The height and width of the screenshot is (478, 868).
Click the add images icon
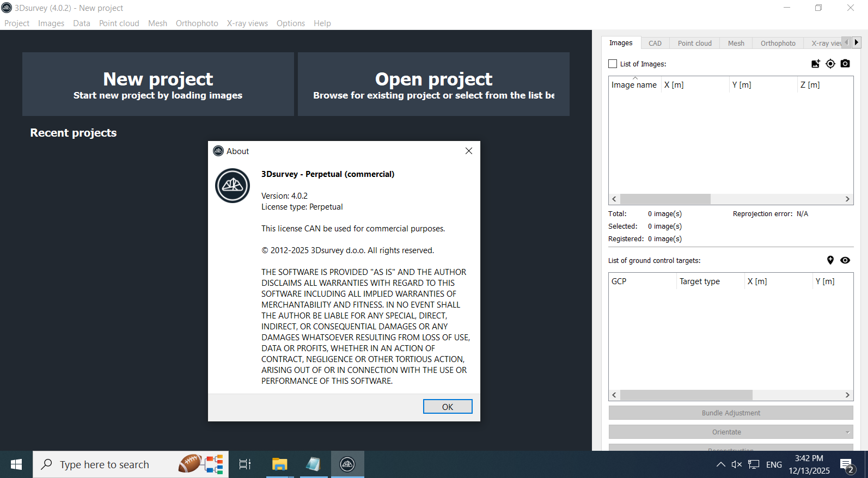tap(815, 64)
